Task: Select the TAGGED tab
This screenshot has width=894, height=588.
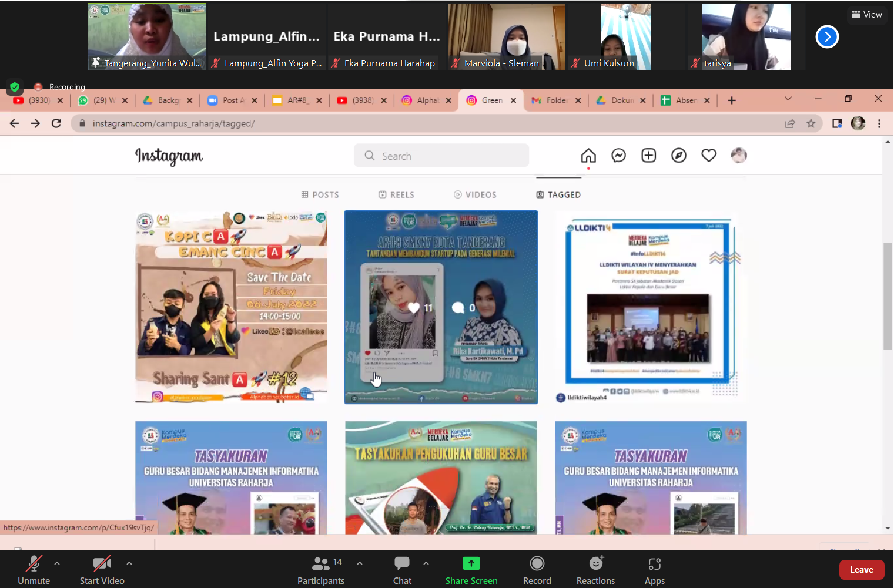Action: pos(558,195)
